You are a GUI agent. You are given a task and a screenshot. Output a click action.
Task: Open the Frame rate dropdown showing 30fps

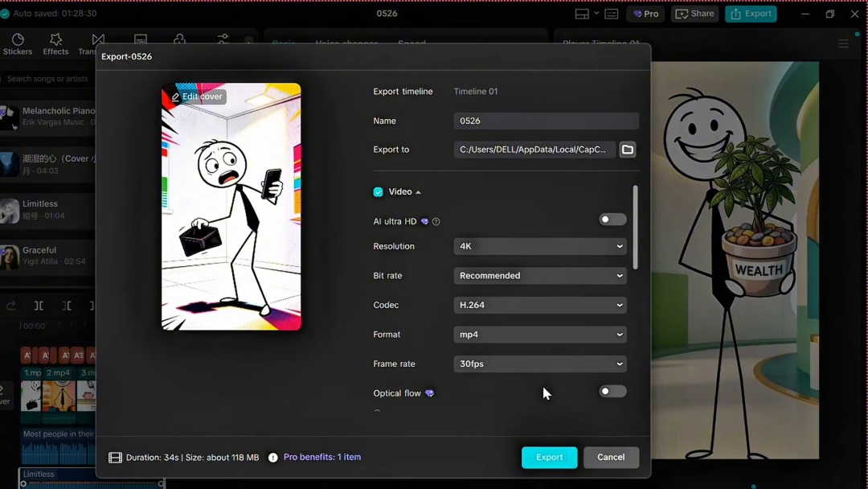click(540, 364)
